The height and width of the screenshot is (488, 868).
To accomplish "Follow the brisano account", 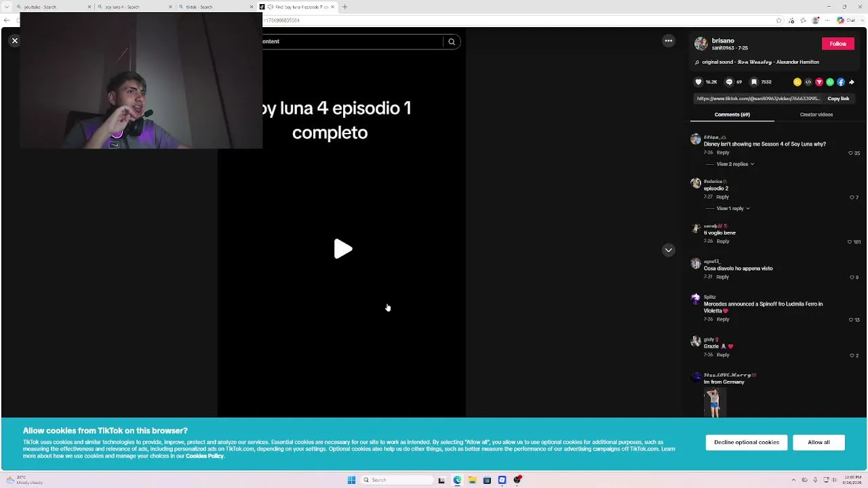I will click(x=837, y=44).
